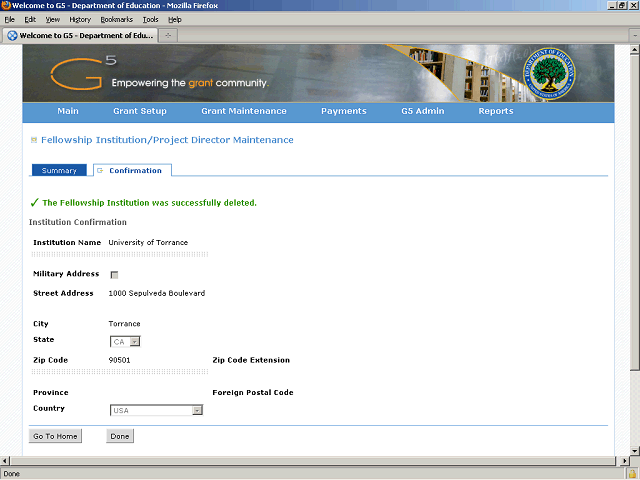Click the horizontal scrollbar left arrow
This screenshot has height=480, width=640.
pos(4,461)
